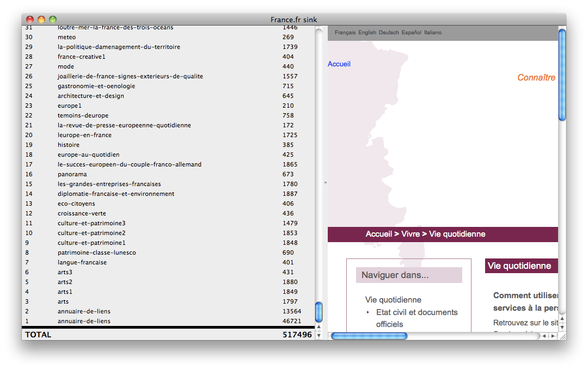Click the horizontal scrollbar's left arrow
This screenshot has height=370, width=588.
[x=543, y=336]
